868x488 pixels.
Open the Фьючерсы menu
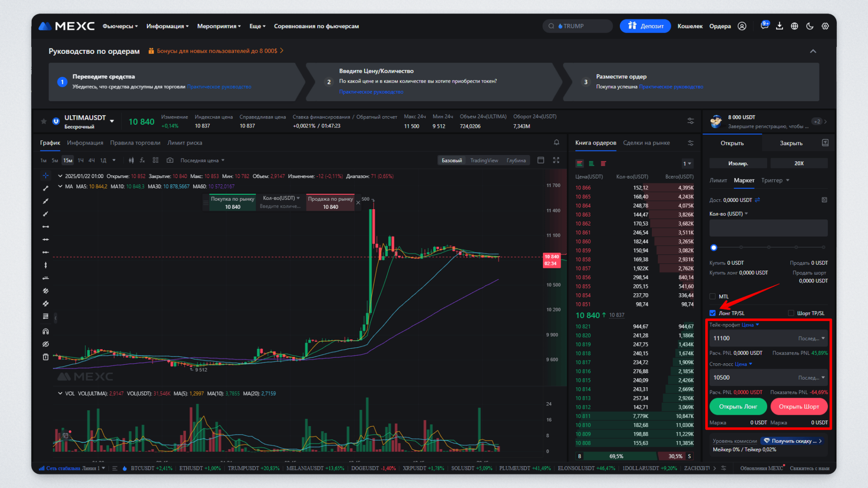120,26
